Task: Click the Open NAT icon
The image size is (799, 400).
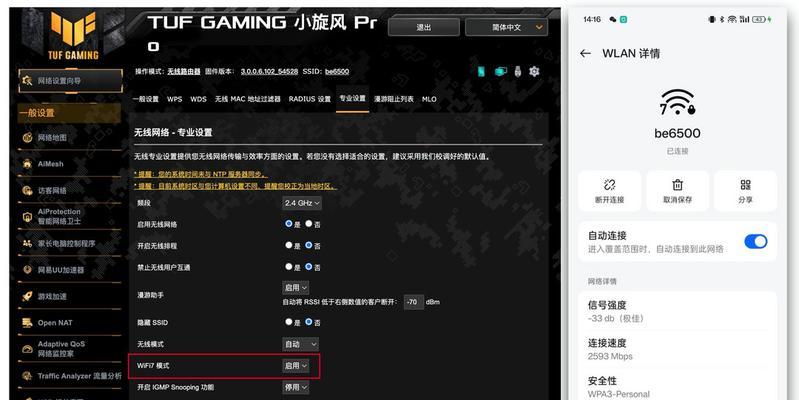Action: 28,323
